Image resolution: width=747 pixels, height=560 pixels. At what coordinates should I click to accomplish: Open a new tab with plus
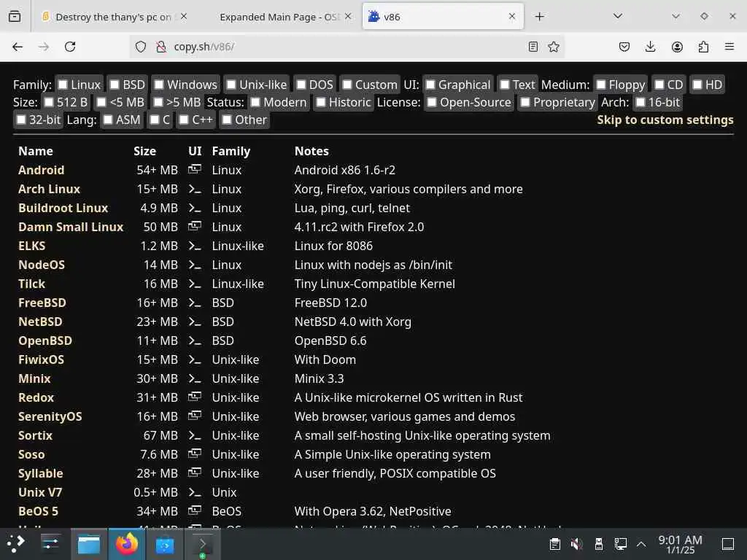pos(539,17)
